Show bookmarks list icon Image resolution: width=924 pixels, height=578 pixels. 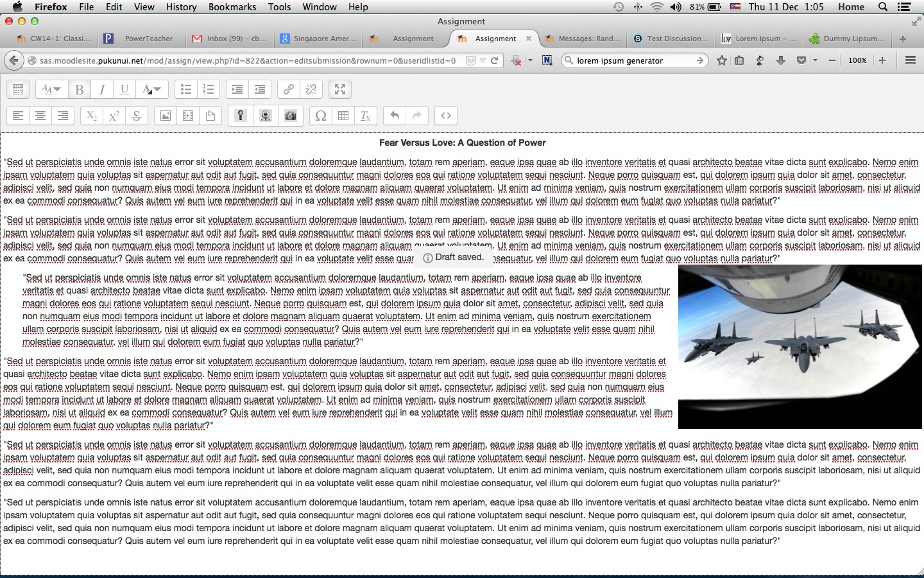click(739, 60)
